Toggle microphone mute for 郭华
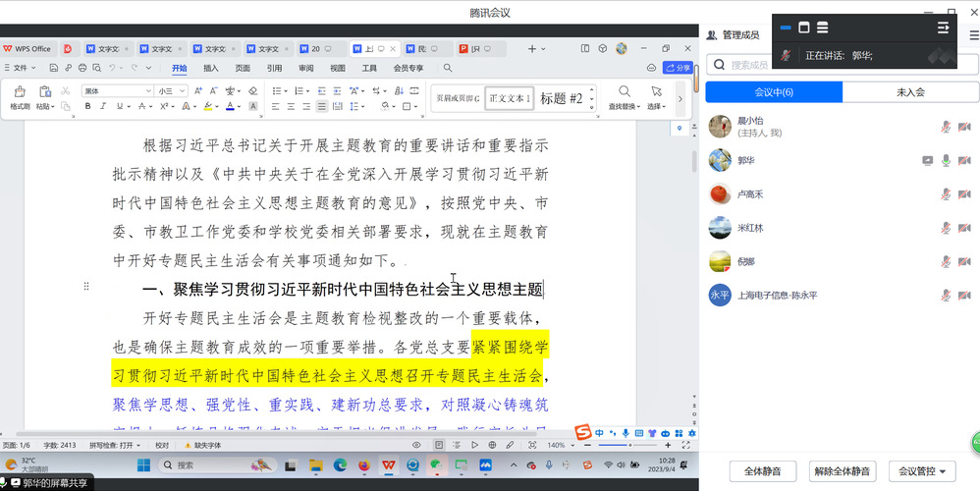The image size is (980, 491). (946, 160)
